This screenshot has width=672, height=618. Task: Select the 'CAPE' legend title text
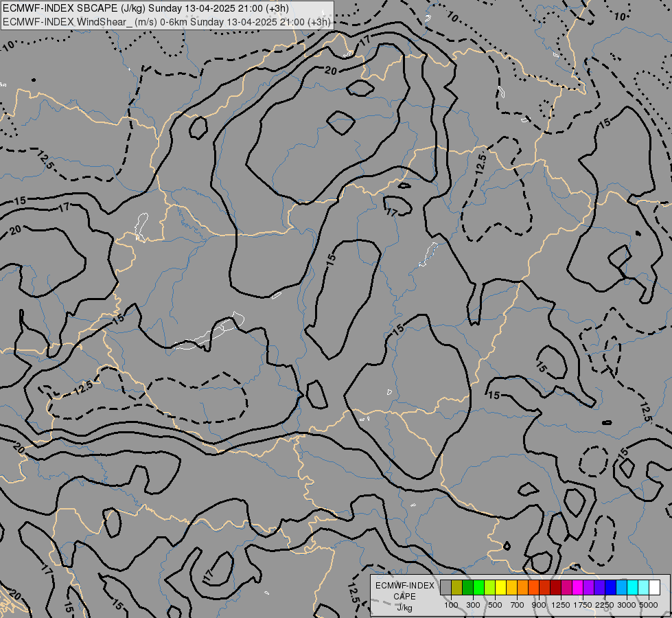(404, 597)
